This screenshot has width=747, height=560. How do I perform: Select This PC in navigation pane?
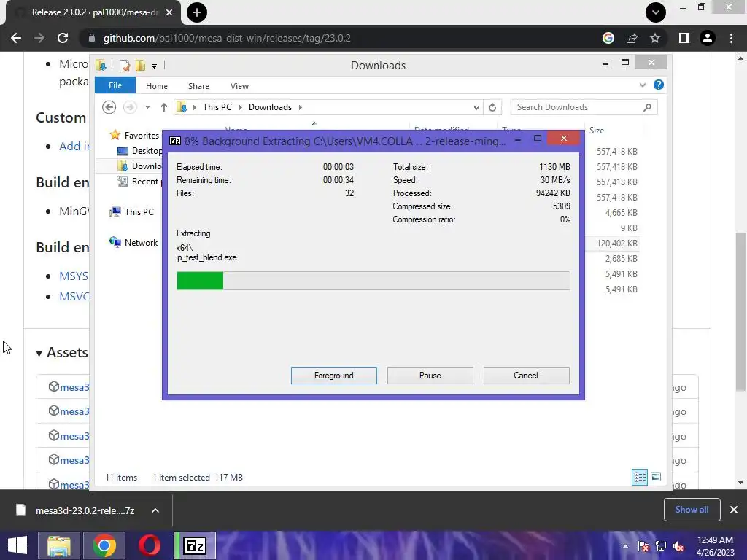(x=139, y=212)
